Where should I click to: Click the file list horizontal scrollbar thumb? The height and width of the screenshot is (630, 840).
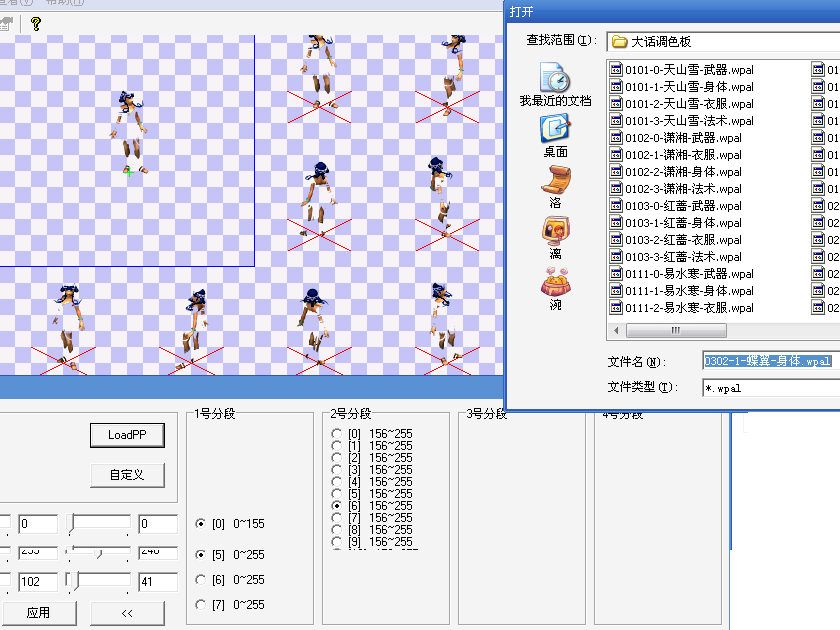click(x=676, y=331)
